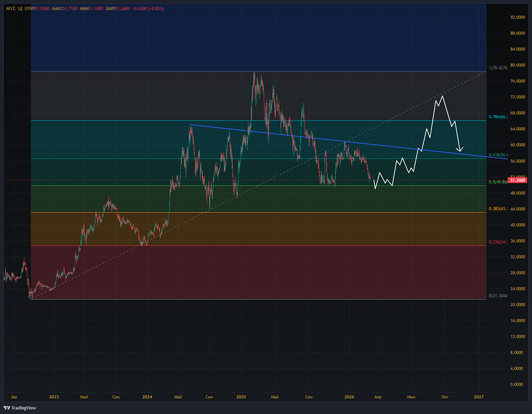Click the 2024 year label on time axis
The height and width of the screenshot is (414, 532).
[147, 396]
